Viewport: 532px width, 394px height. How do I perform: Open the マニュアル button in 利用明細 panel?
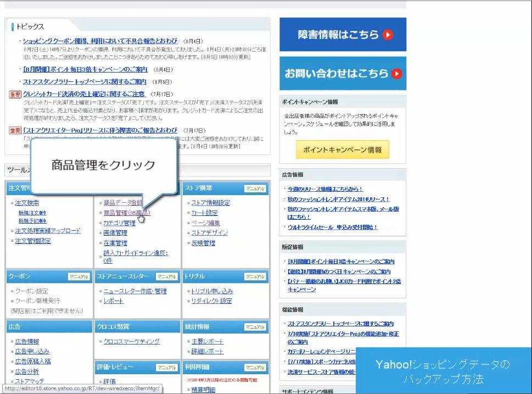coord(255,367)
